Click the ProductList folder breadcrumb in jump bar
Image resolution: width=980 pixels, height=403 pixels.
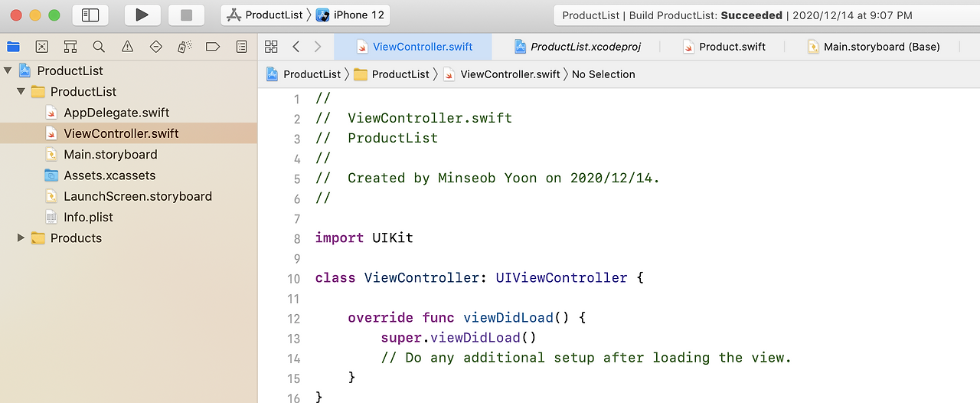[391, 74]
